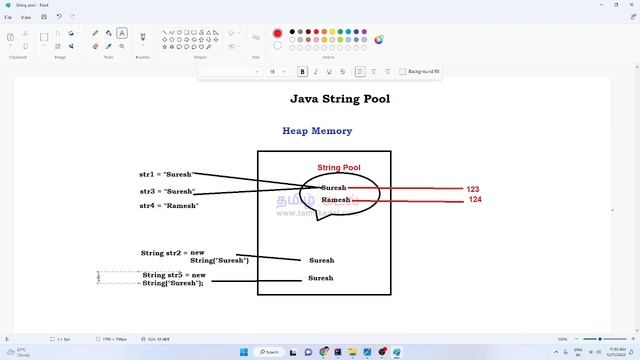Click the Paste clipboard icon
Image resolution: width=640 pixels, height=360 pixels.
click(11, 37)
